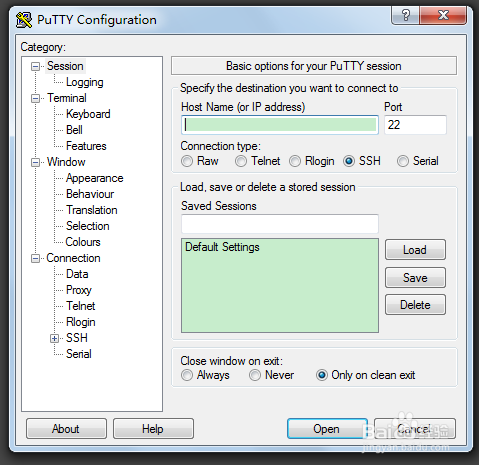
Task: Close the PuTTY Configuration window
Action: click(x=443, y=15)
